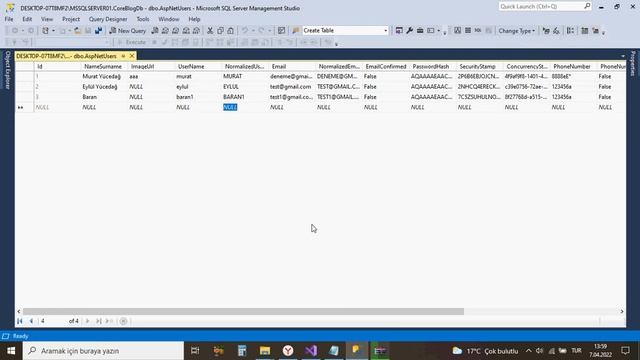Viewport: 640px width, 360px height.
Task: Open the Edit menu
Action: click(27, 19)
